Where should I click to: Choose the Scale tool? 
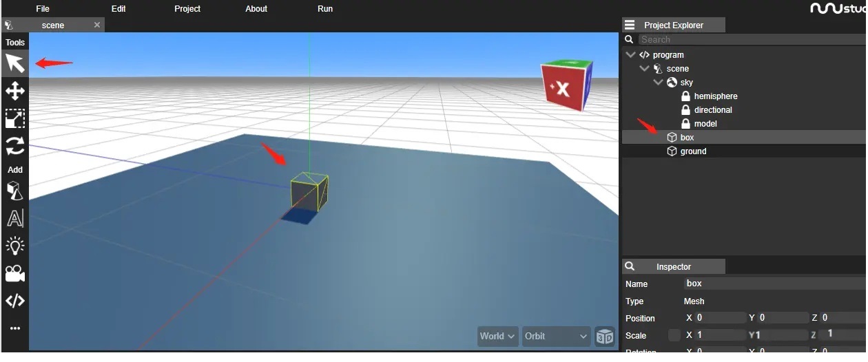(x=15, y=118)
